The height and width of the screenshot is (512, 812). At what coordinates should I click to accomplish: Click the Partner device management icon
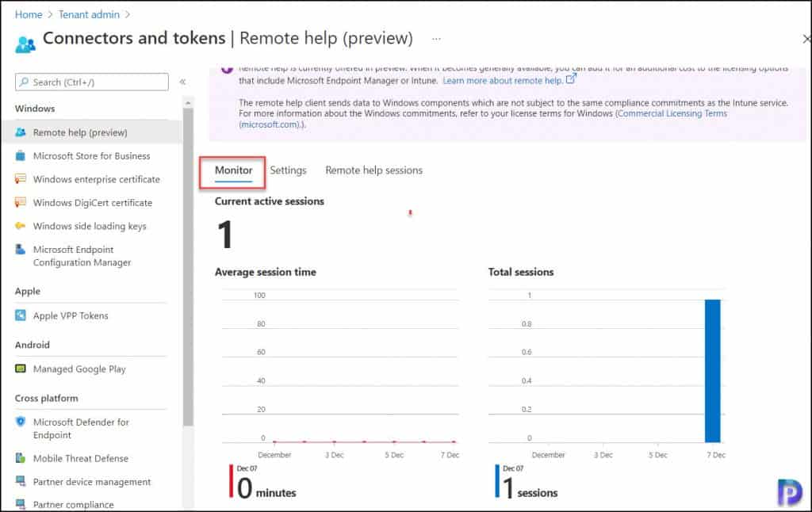coord(20,481)
